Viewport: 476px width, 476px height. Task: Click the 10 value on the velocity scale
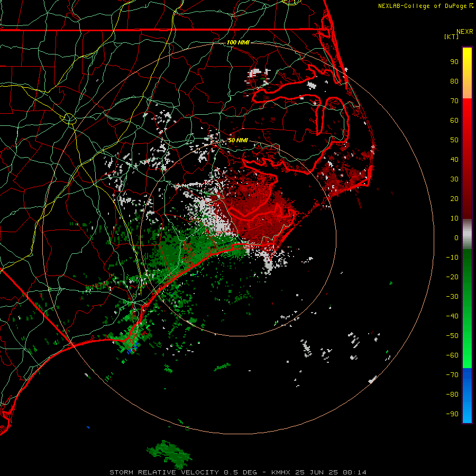click(454, 218)
